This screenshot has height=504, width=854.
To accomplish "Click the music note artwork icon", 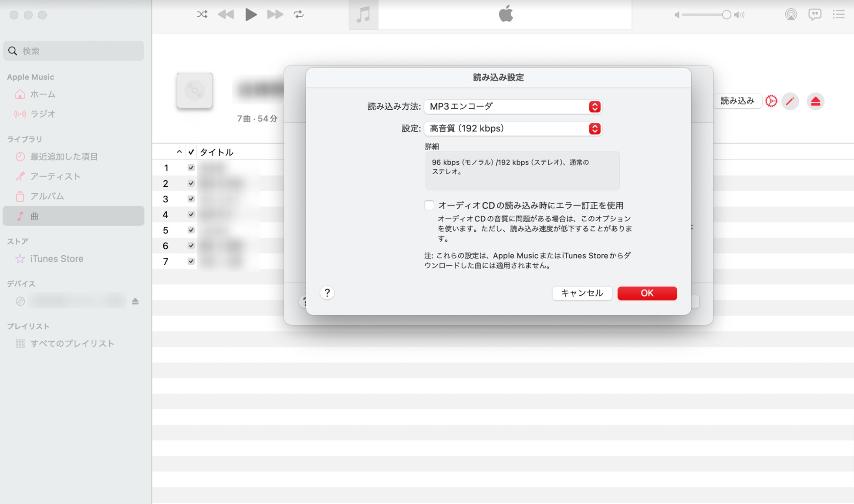I will pos(364,15).
